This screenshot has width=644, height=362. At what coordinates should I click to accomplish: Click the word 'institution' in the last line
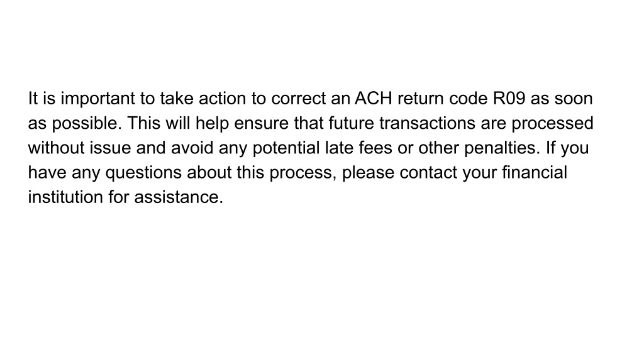(65, 197)
